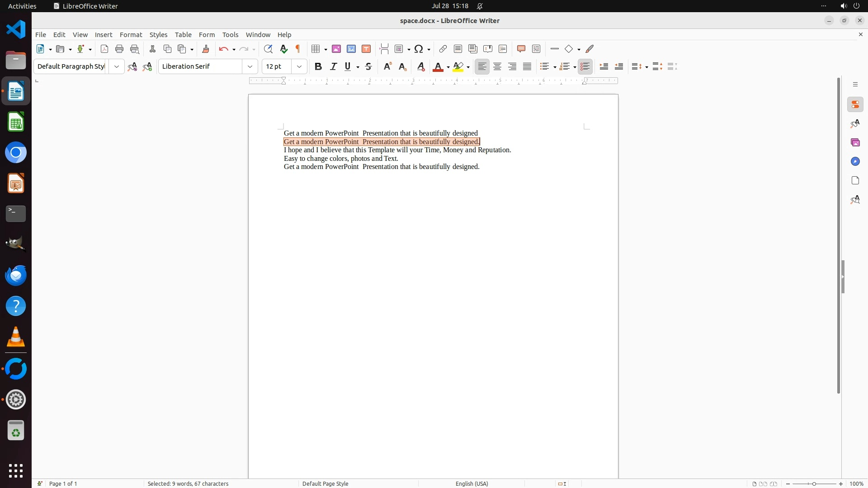Click the Insert Special Character omega icon
The width and height of the screenshot is (868, 488).
pyautogui.click(x=419, y=49)
